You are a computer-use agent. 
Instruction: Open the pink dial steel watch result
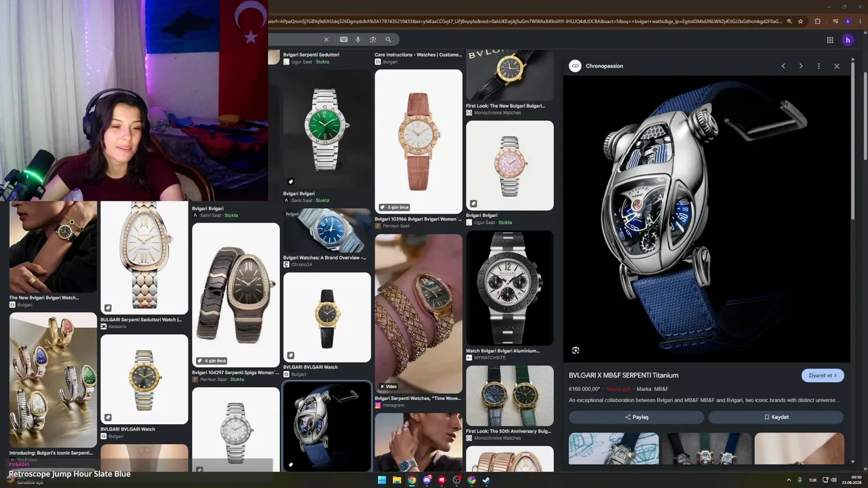(509, 165)
